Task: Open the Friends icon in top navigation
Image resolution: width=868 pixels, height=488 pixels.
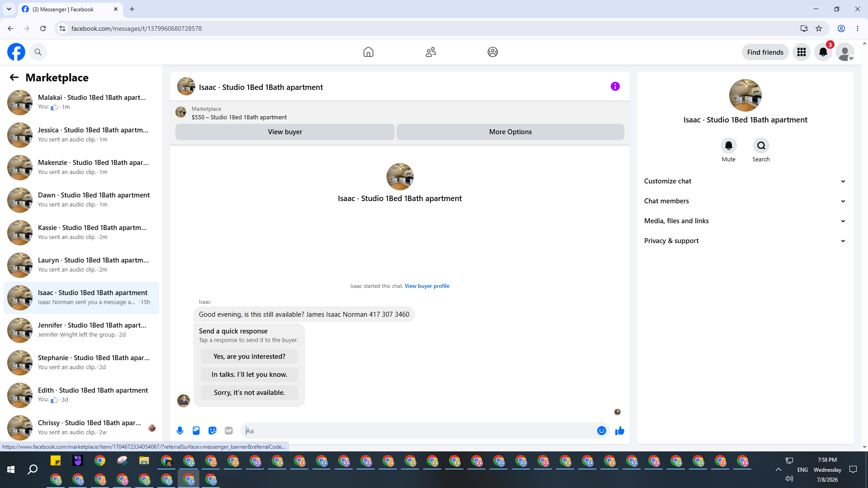Action: pos(431,52)
